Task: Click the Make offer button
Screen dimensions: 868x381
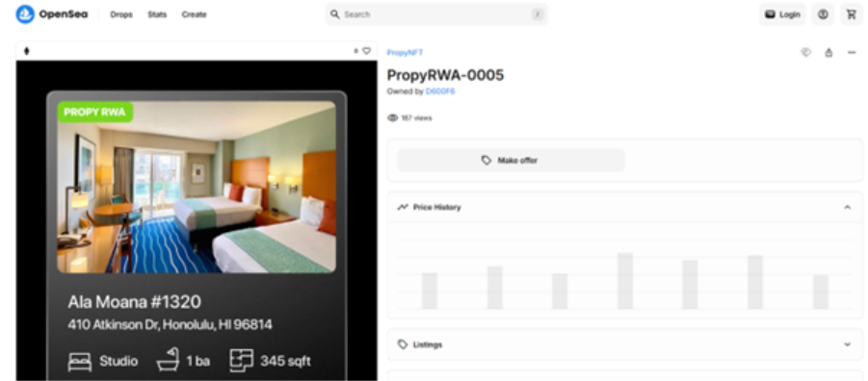Action: coord(511,161)
